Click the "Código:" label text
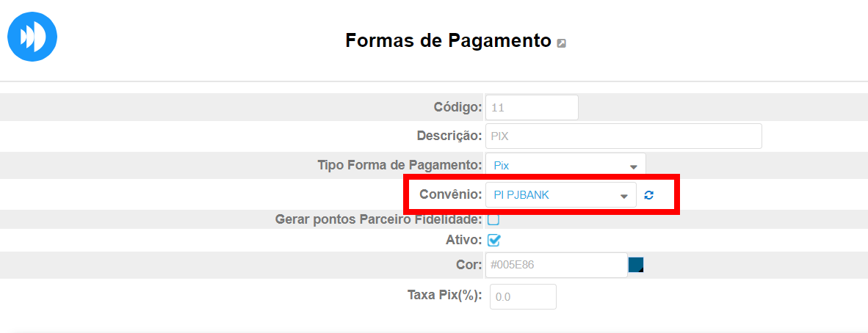This screenshot has height=333, width=868. 457,107
